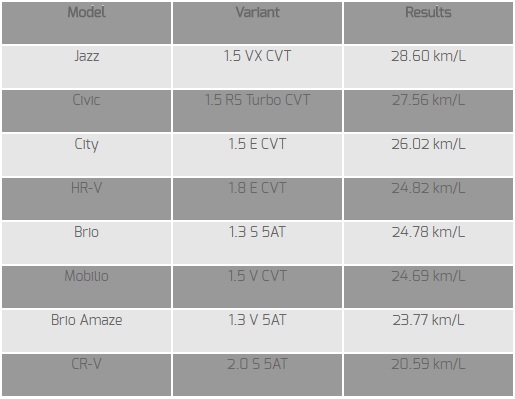Click the Variant column header
The height and width of the screenshot is (399, 515).
click(257, 23)
